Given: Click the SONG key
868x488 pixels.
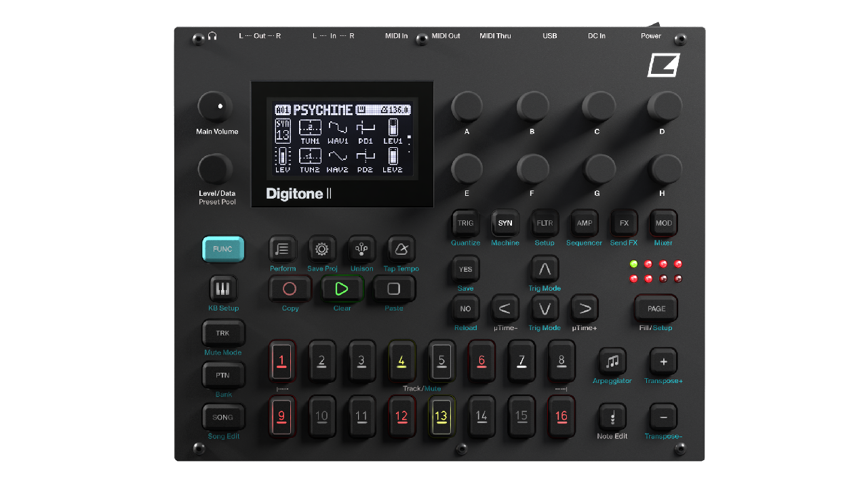Looking at the screenshot, I should click(222, 417).
